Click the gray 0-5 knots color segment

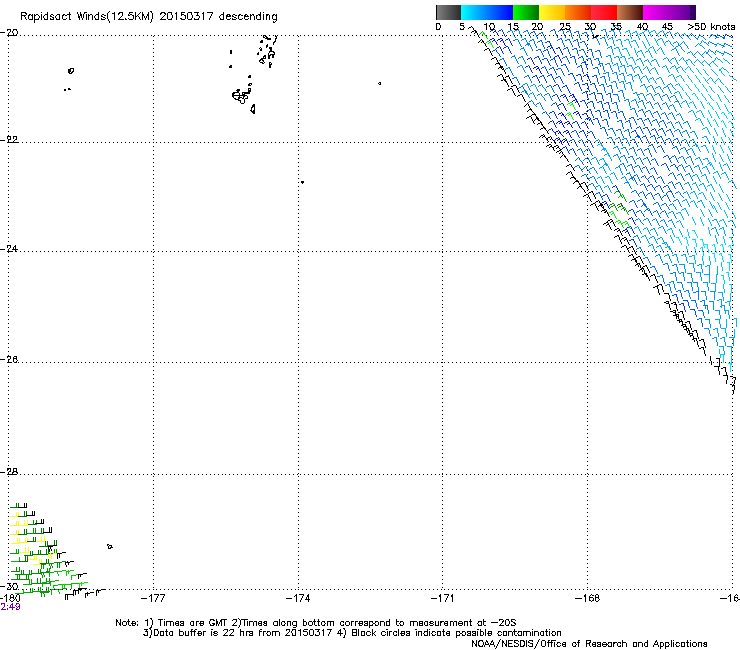click(448, 12)
